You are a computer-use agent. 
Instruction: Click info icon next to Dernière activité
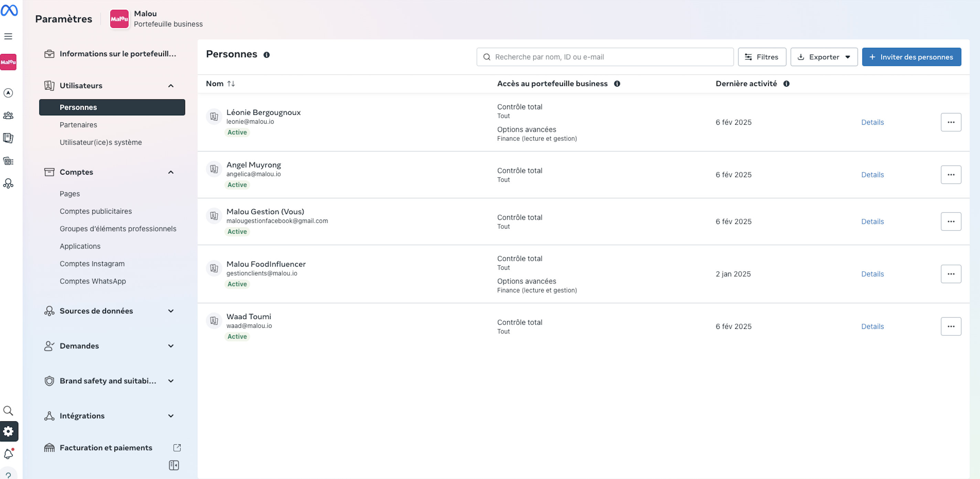786,83
